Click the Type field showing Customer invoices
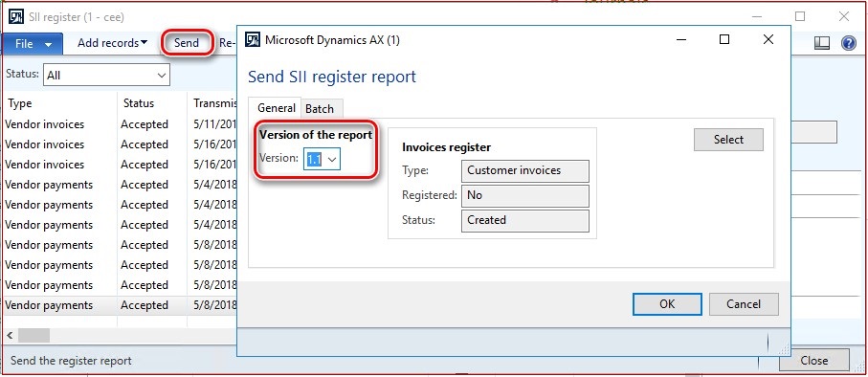The height and width of the screenshot is (377, 868). [524, 170]
